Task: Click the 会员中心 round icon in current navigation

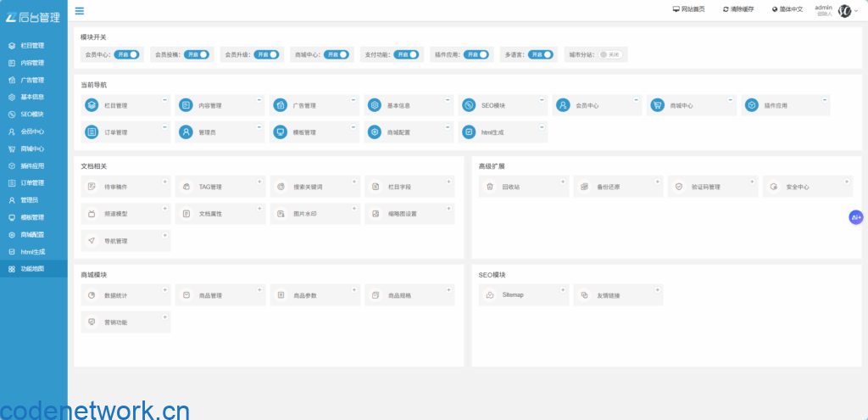Action: [x=563, y=104]
